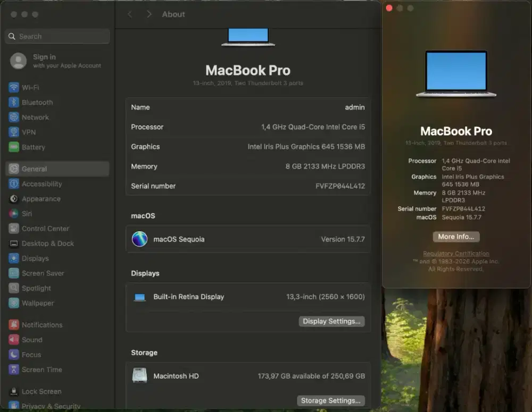The height and width of the screenshot is (412, 532).
Task: Click serial number FVFZP044L412 in settings
Action: pos(340,186)
